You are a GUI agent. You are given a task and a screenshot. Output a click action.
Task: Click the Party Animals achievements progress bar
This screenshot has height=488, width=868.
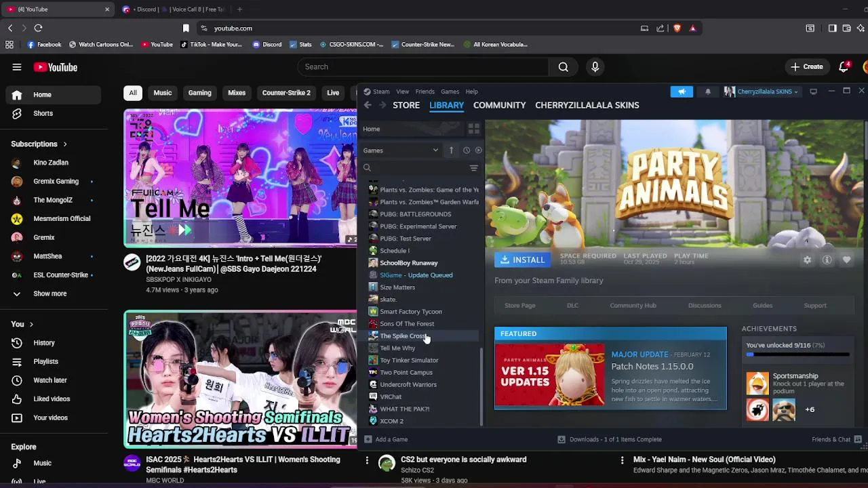pos(797,354)
